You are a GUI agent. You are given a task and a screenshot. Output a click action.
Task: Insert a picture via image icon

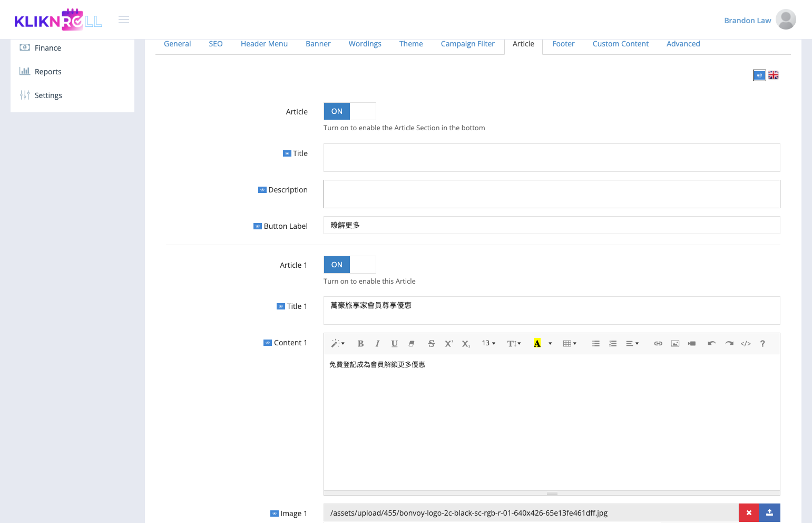(x=675, y=344)
